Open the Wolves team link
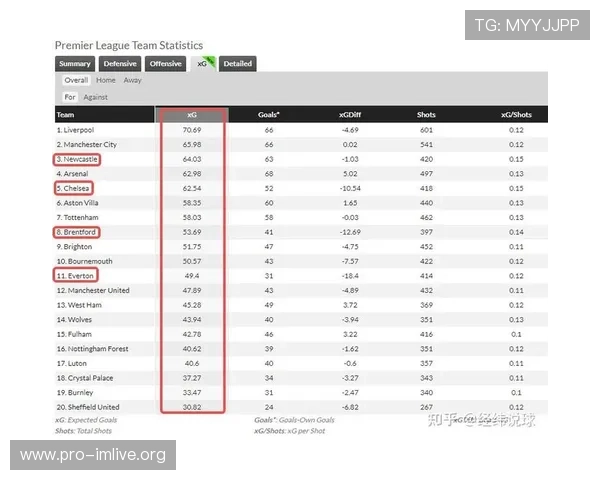 tap(74, 320)
